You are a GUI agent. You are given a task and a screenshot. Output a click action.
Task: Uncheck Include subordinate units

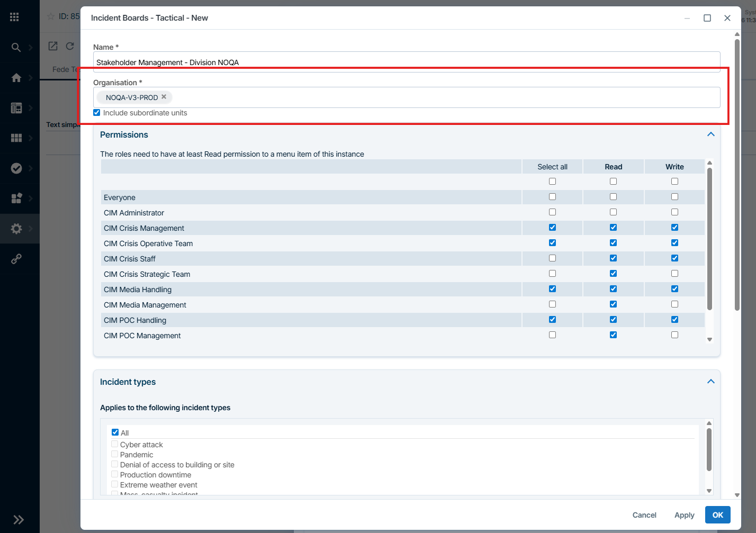point(97,113)
